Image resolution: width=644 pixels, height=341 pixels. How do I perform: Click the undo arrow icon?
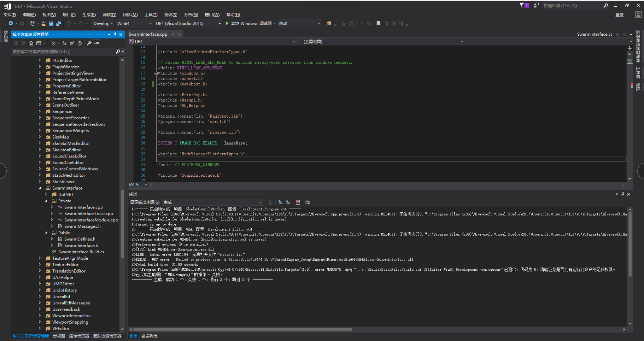click(69, 24)
